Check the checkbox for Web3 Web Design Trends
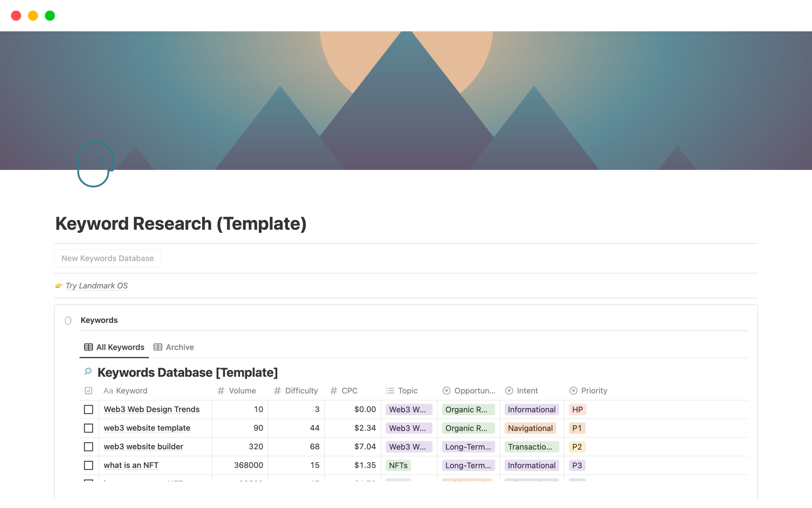Screen dimensions: 812x508 pyautogui.click(x=88, y=409)
